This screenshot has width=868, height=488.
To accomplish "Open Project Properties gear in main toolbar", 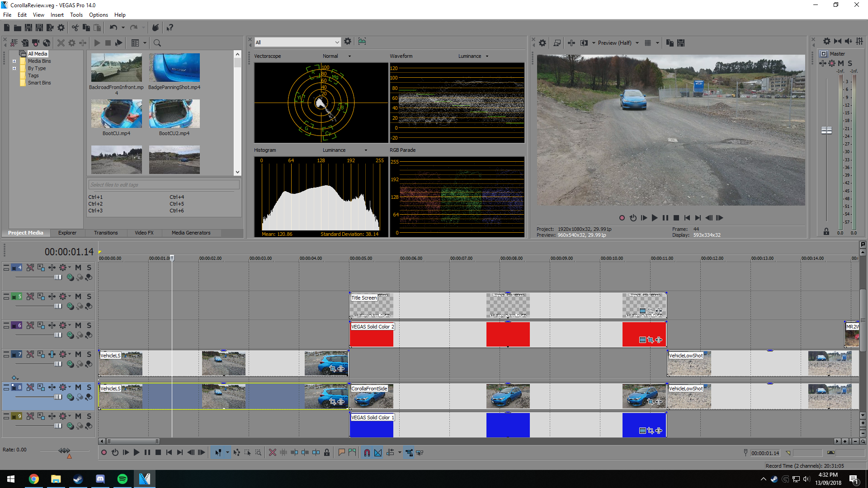I will [x=61, y=28].
